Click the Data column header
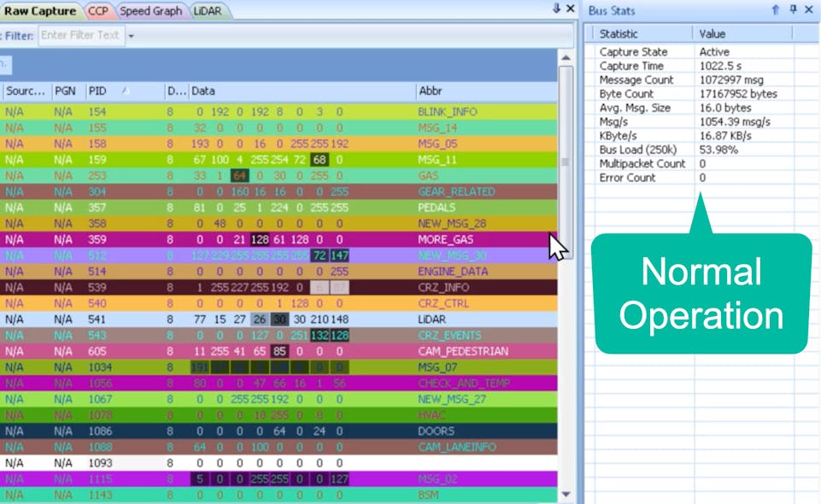The image size is (821, 504). (302, 91)
